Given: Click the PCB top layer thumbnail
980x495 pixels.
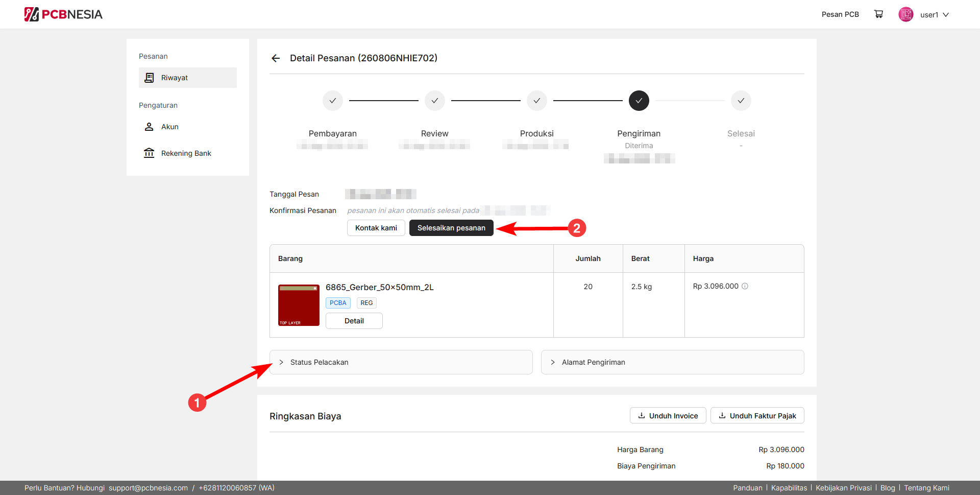Looking at the screenshot, I should pos(299,305).
